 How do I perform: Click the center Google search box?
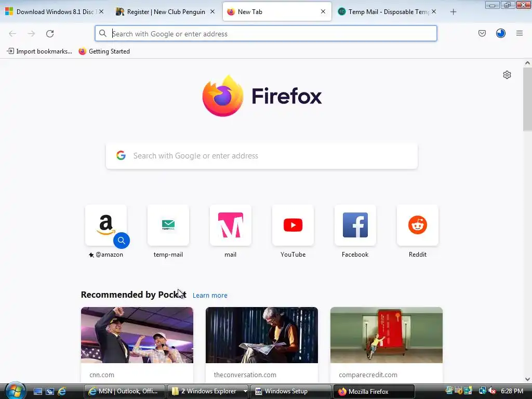click(262, 156)
